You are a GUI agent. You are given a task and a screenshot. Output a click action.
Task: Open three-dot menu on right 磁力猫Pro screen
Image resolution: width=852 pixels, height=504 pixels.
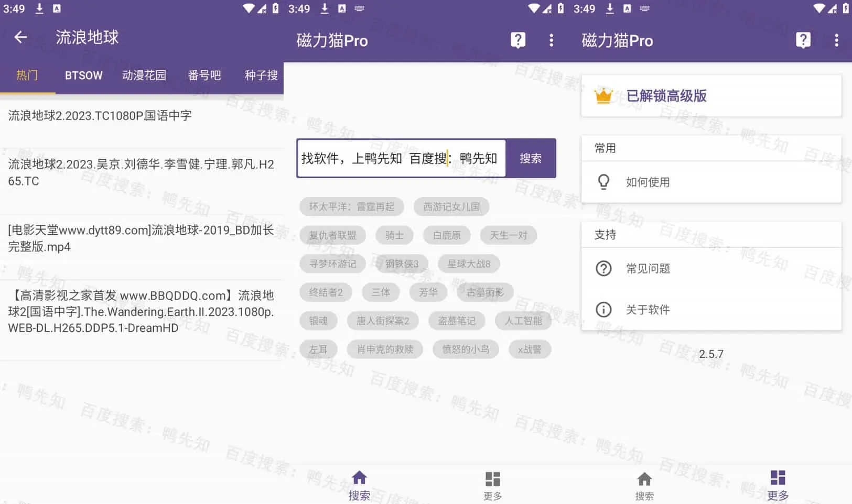point(836,40)
